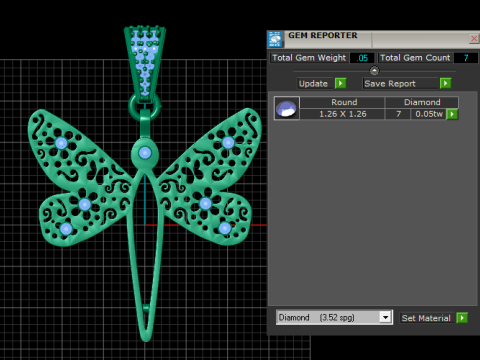
Task: Click the Save Report label
Action: tap(390, 84)
